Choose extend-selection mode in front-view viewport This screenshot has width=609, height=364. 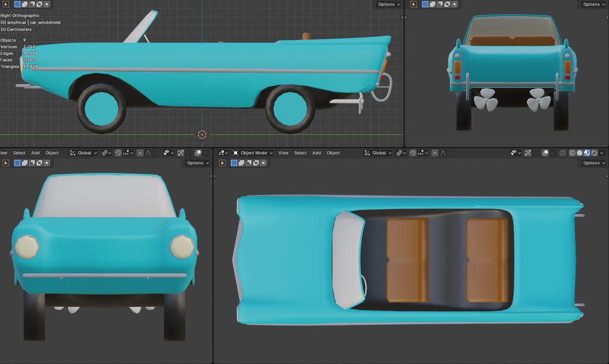pos(24,163)
